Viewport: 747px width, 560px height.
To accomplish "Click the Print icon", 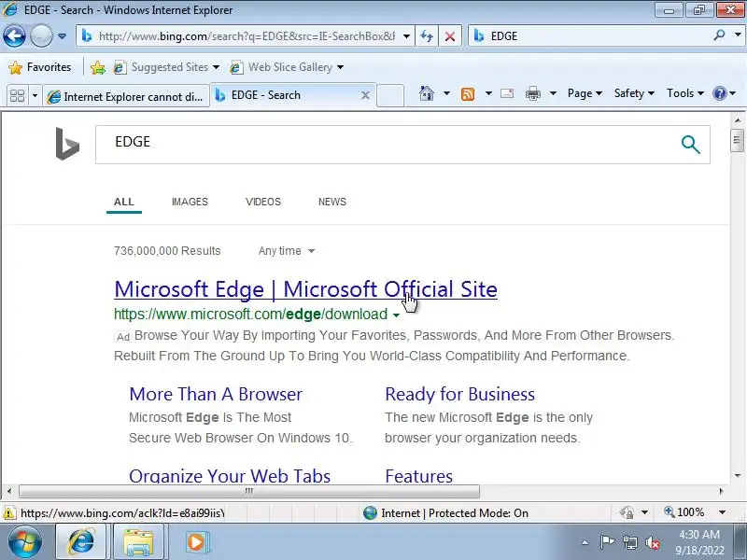I will tap(532, 94).
